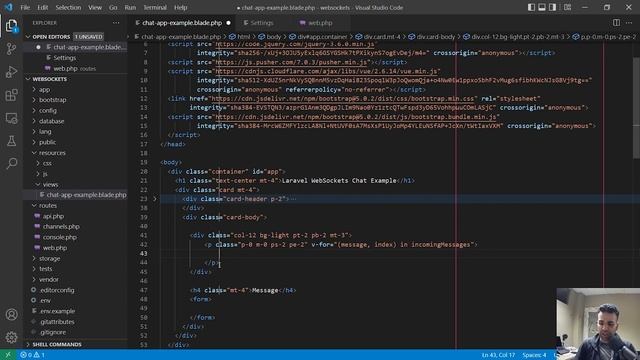Image resolution: width=640 pixels, height=360 pixels.
Task: Open the Help menu
Action: (x=180, y=7)
